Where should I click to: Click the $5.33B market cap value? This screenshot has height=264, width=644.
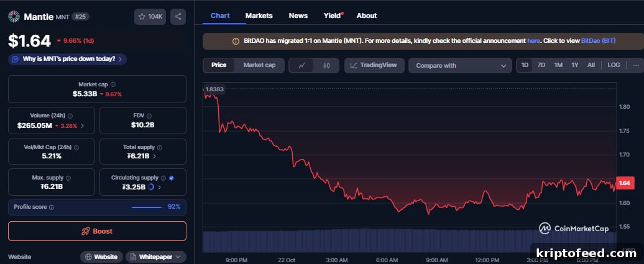(x=85, y=94)
